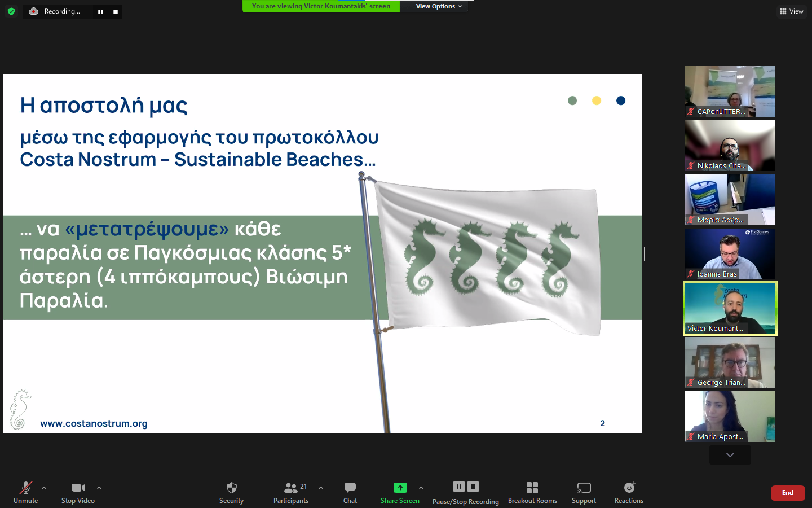Click the red End button
Viewport: 812px width, 508px height.
(788, 493)
